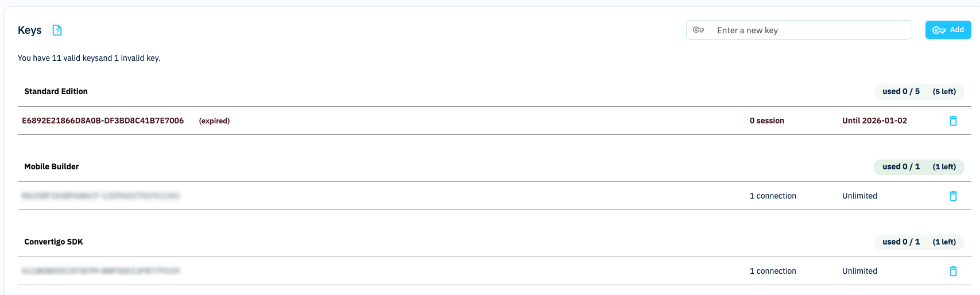The height and width of the screenshot is (295, 980).
Task: Click the blurred Mobile Builder key value
Action: 101,196
